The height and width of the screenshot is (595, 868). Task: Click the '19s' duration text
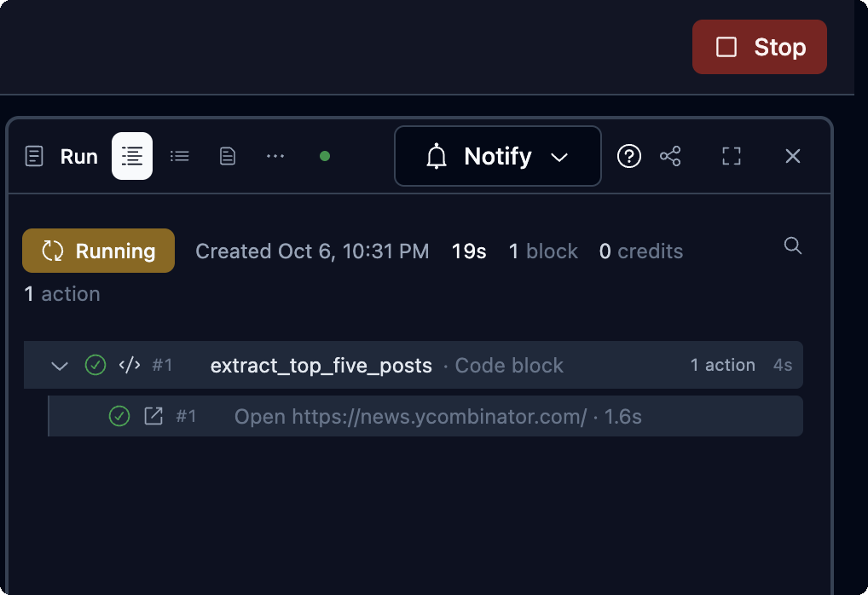[x=469, y=251]
